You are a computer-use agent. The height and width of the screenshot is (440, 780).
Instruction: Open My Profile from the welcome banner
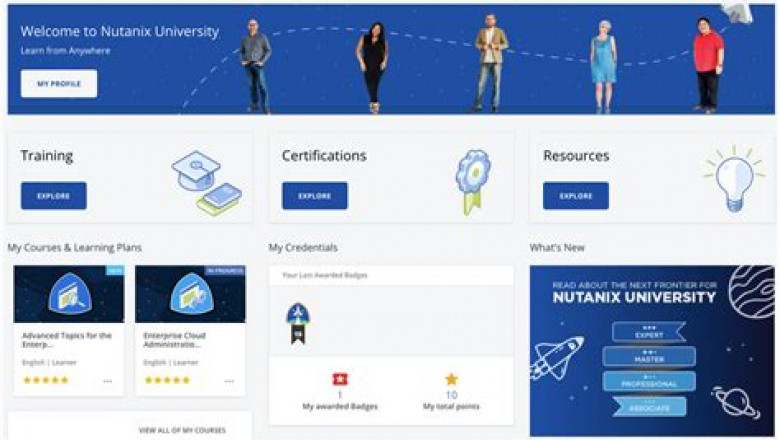pos(59,84)
